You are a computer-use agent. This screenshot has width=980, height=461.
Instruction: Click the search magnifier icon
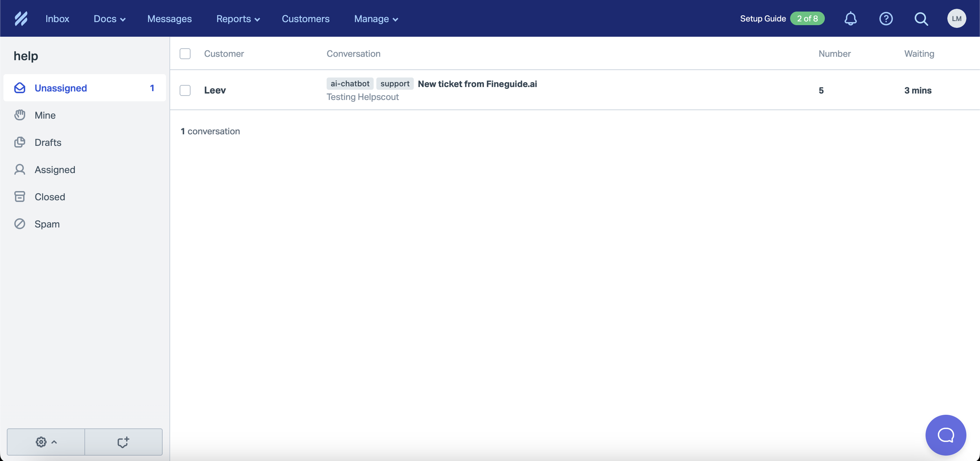(921, 18)
